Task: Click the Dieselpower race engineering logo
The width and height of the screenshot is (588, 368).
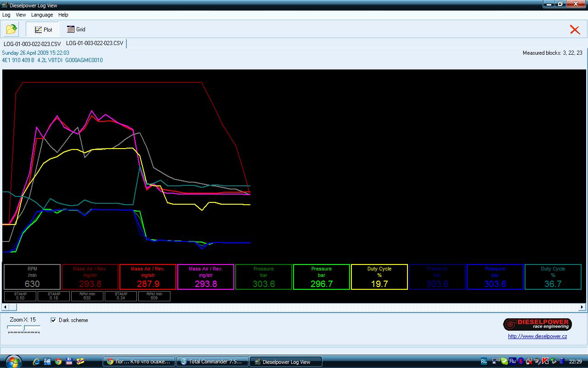Action: click(537, 324)
